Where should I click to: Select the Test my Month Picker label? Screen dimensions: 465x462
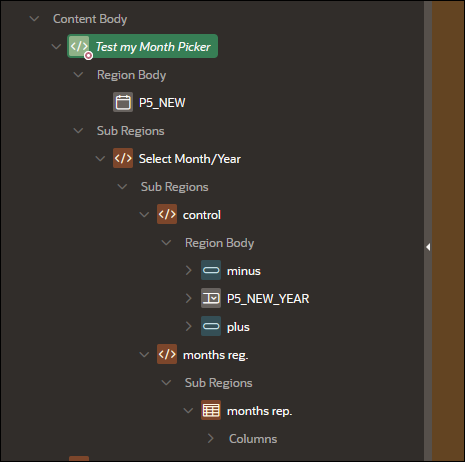[x=153, y=47]
